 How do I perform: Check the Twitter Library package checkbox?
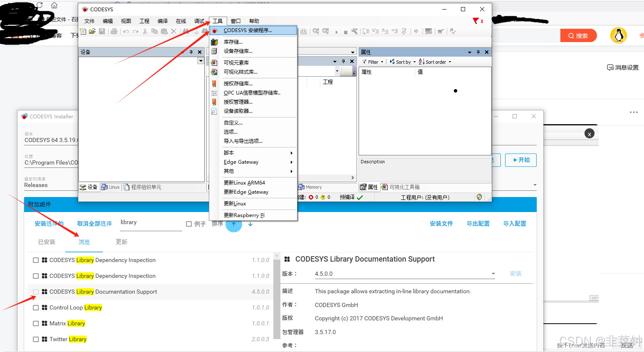click(36, 339)
